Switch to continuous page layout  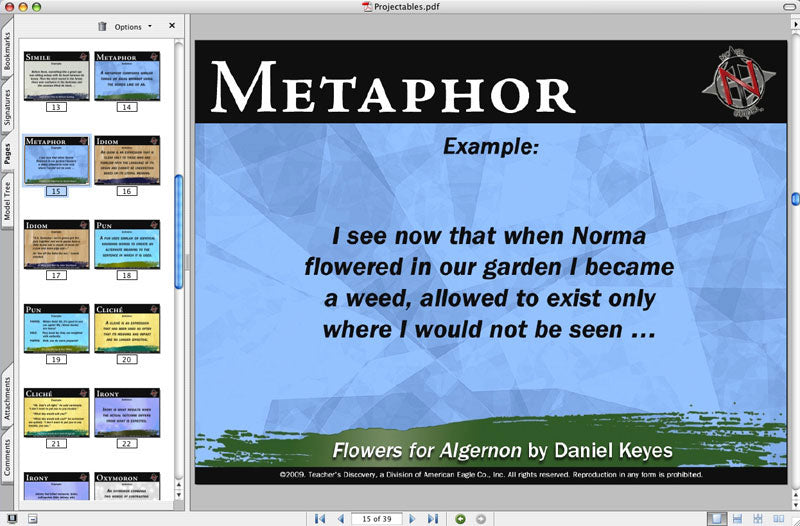[737, 518]
